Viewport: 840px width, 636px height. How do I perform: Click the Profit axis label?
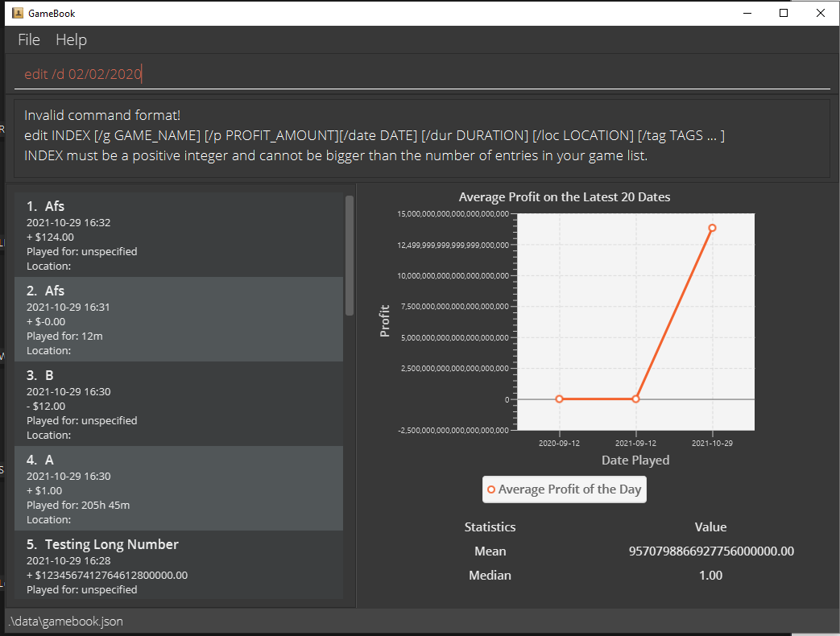tap(384, 320)
